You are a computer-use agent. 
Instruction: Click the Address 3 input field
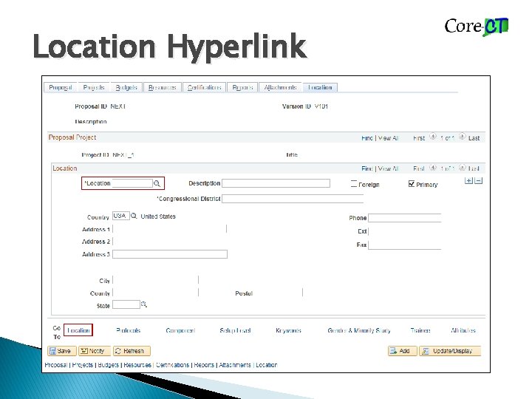[x=170, y=254]
